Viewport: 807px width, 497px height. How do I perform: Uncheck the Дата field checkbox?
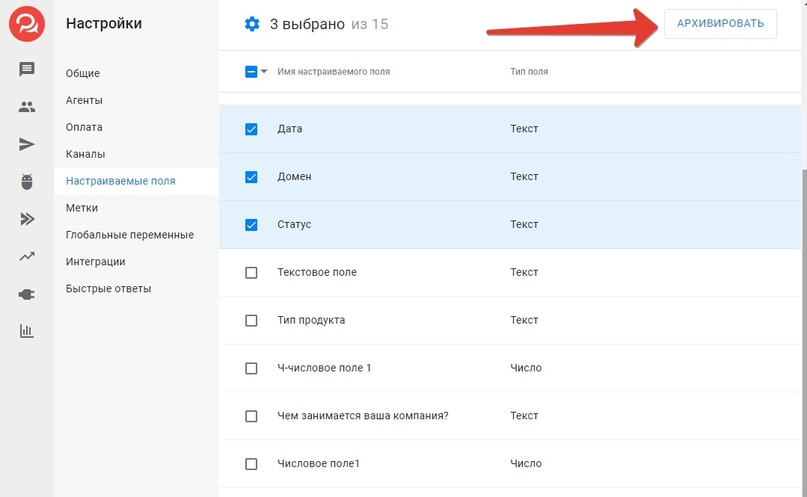pyautogui.click(x=251, y=129)
